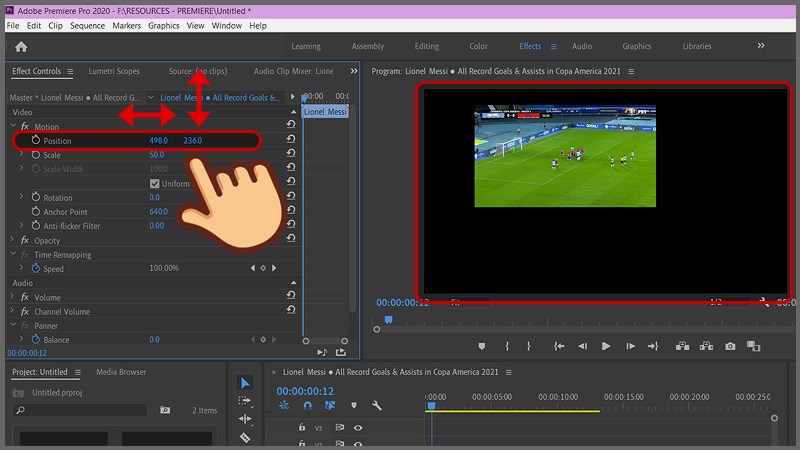Click insert sequences as nests icon
Image resolution: width=800 pixels, height=450 pixels.
pos(284,406)
